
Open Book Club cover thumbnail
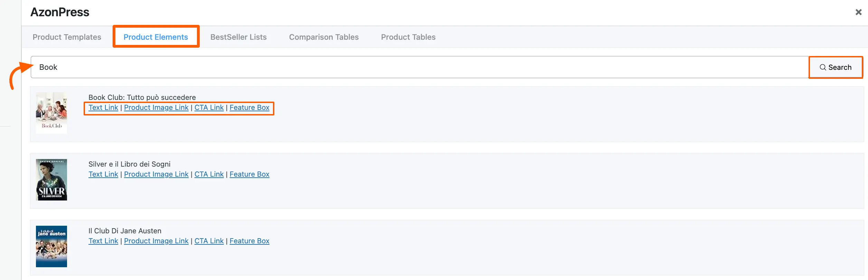point(51,113)
